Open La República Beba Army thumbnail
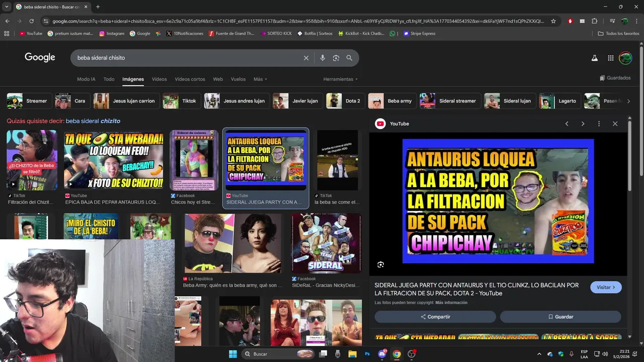644x362 pixels. [233, 243]
